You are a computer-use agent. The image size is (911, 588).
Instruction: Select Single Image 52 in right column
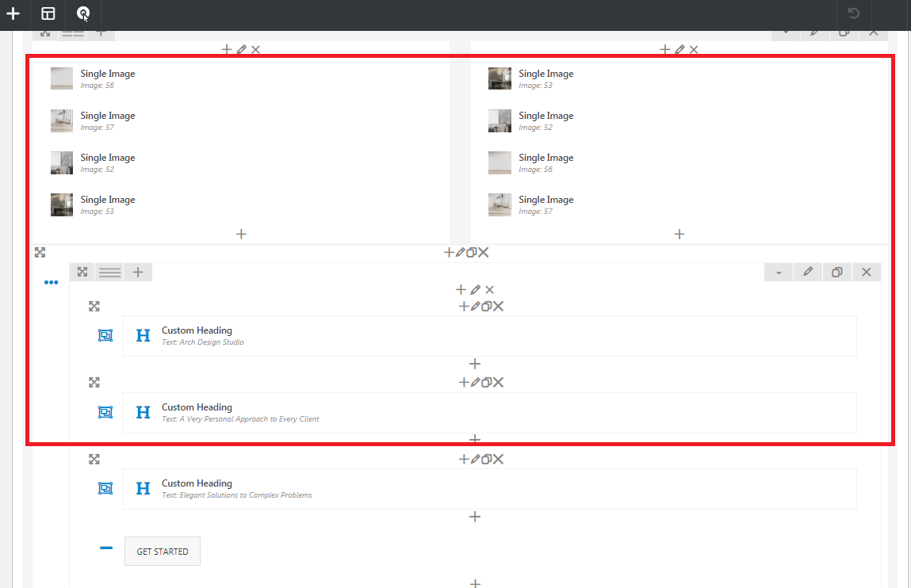tap(679, 120)
